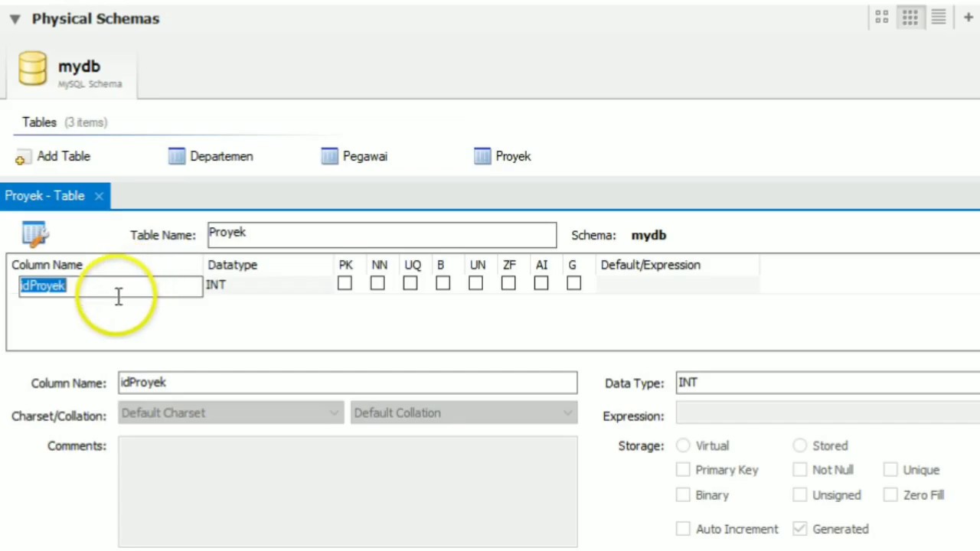The image size is (980, 551).
Task: Enable the Not Null storage checkbox
Action: tap(800, 470)
